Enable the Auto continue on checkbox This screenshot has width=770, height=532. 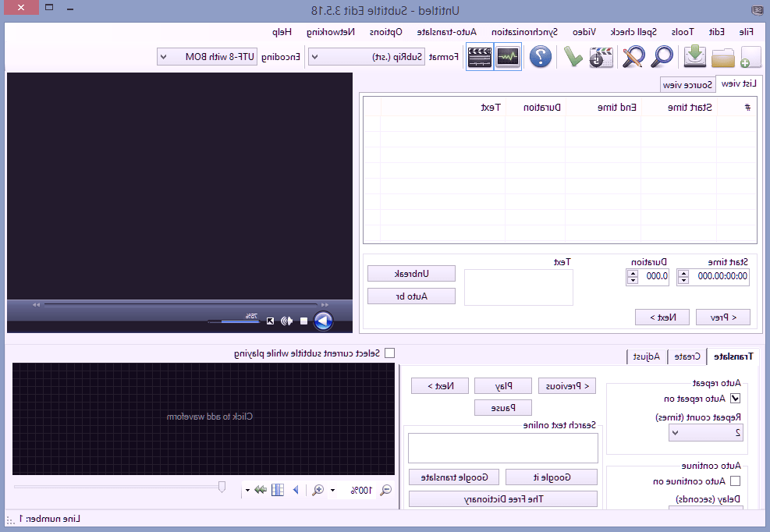(x=734, y=481)
